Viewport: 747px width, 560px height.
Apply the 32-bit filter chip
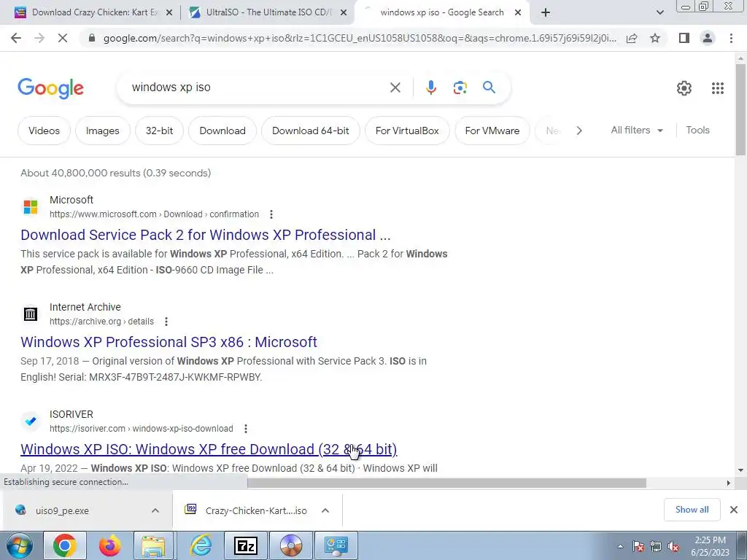click(x=159, y=131)
